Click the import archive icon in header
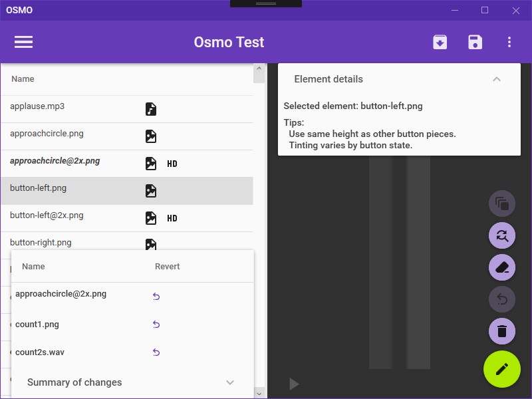532x399 pixels. 440,42
